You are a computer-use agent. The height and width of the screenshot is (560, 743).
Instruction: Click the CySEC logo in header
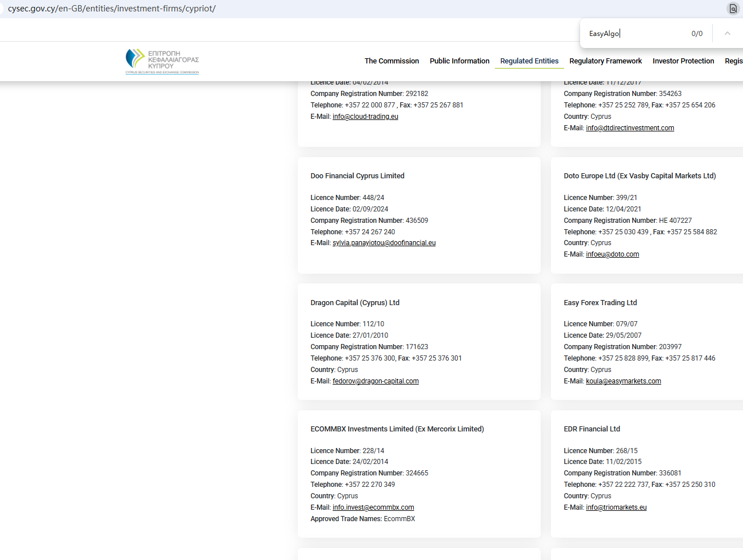point(162,61)
